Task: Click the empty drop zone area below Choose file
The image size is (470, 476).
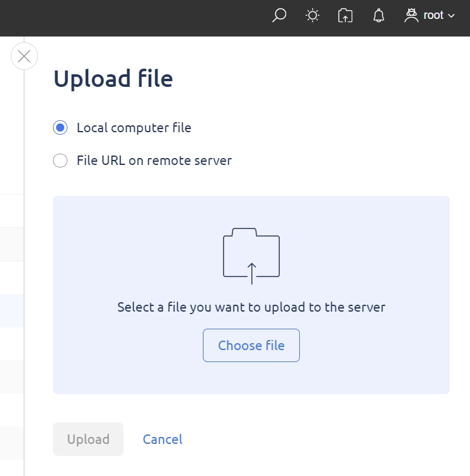Action: pyautogui.click(x=251, y=378)
